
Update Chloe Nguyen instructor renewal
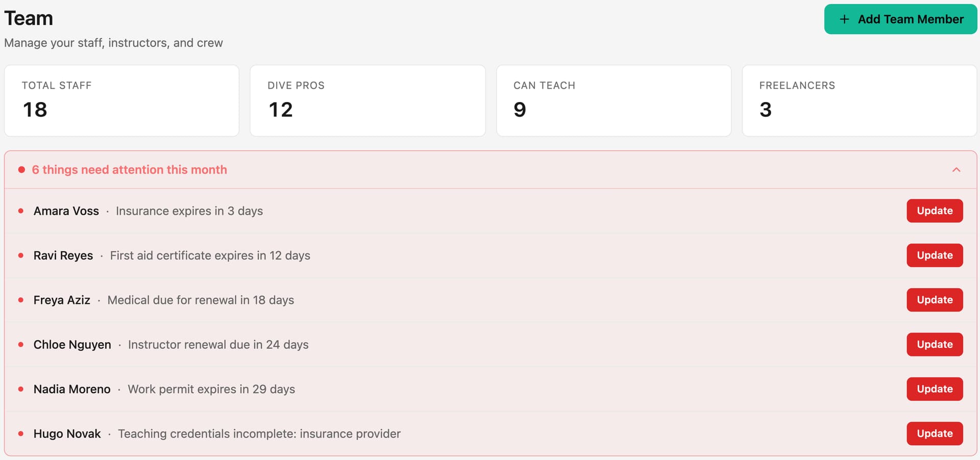pyautogui.click(x=935, y=344)
